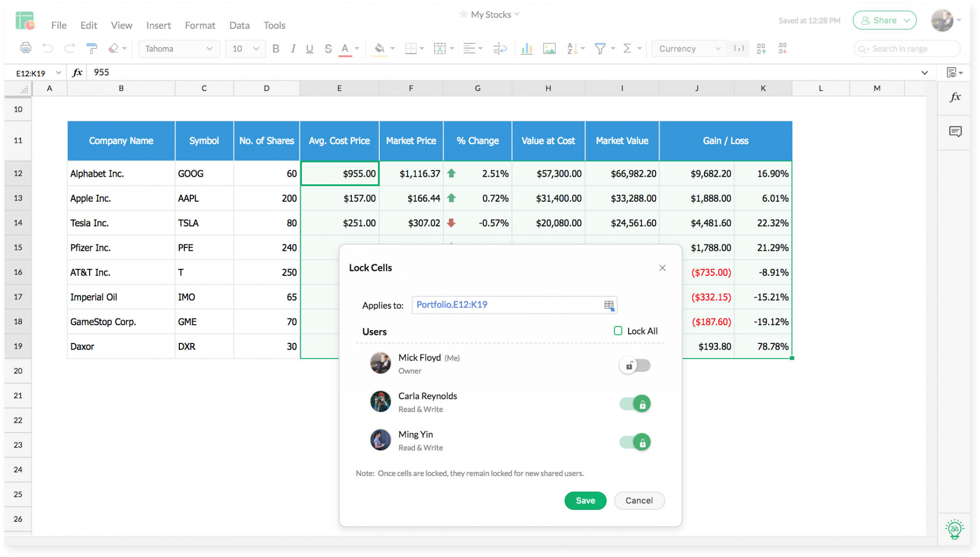Click the range reference picker icon

[609, 305]
